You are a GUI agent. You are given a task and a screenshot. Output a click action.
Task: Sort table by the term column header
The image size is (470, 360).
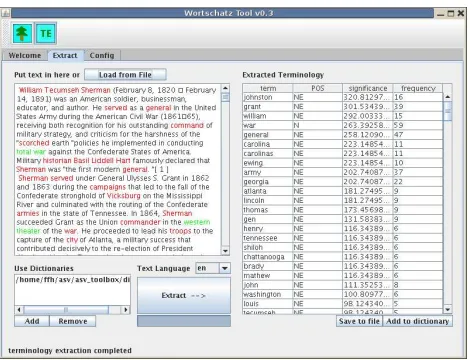[268, 88]
